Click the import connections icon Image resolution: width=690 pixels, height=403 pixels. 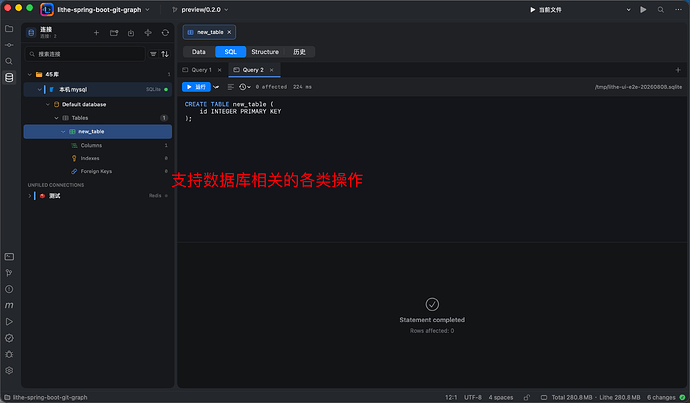pos(131,33)
